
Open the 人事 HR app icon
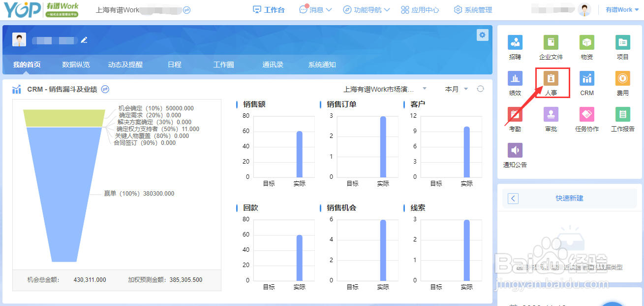[x=551, y=78]
